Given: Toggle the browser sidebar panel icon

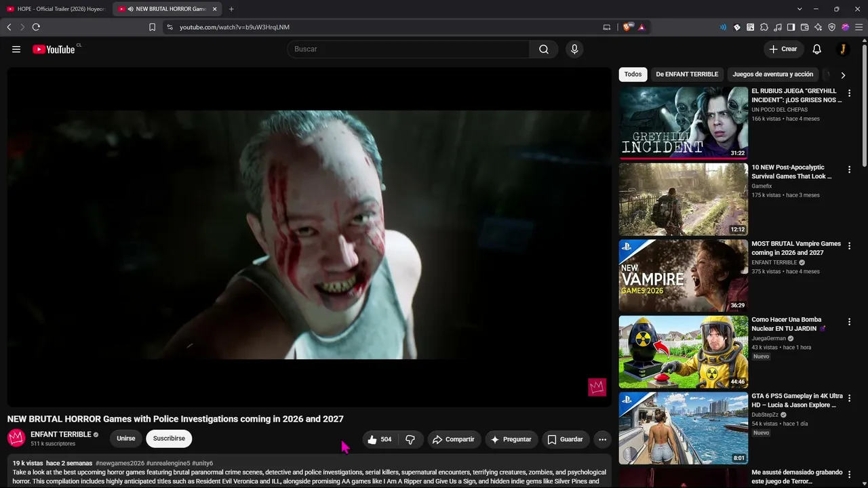Looking at the screenshot, I should tap(791, 27).
